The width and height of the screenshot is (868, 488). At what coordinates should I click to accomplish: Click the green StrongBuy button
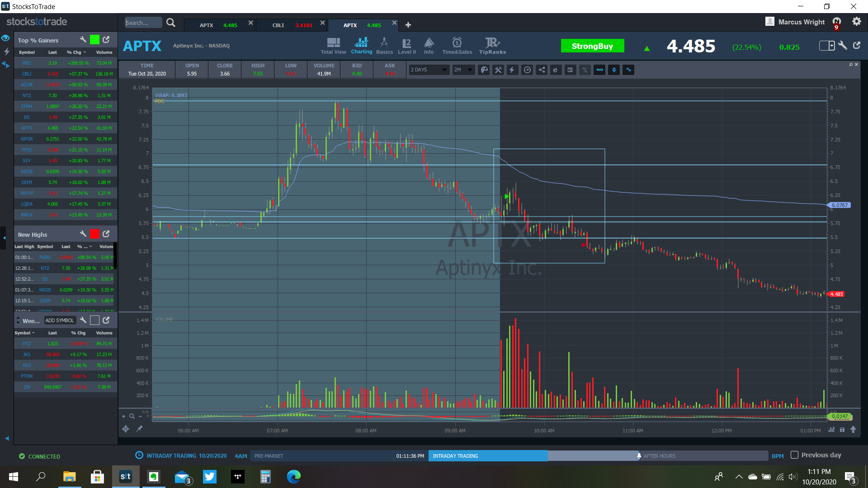click(592, 46)
